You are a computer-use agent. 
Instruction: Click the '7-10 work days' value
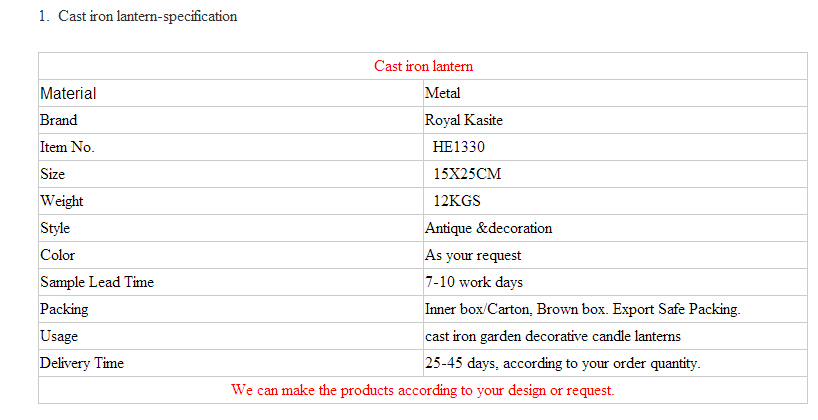tap(474, 282)
